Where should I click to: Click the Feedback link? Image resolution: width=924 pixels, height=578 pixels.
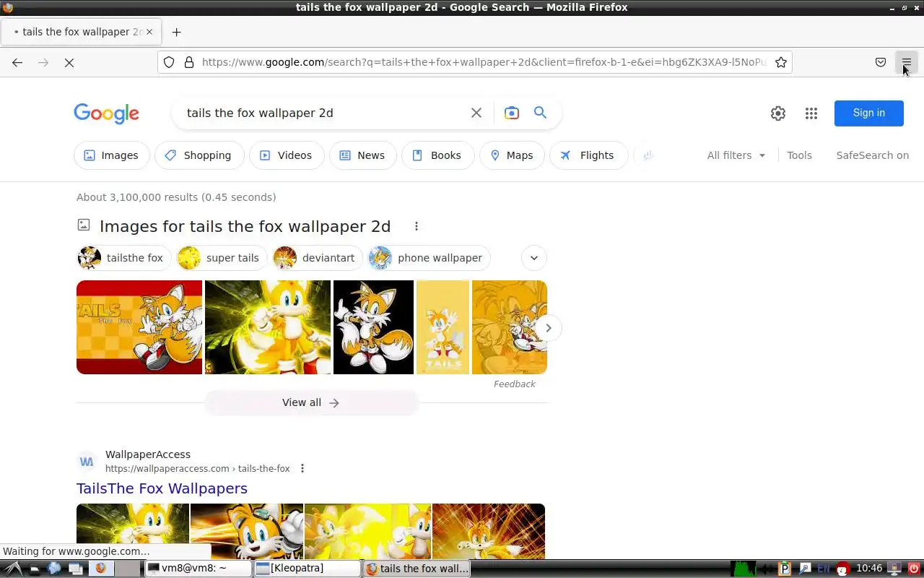point(514,384)
